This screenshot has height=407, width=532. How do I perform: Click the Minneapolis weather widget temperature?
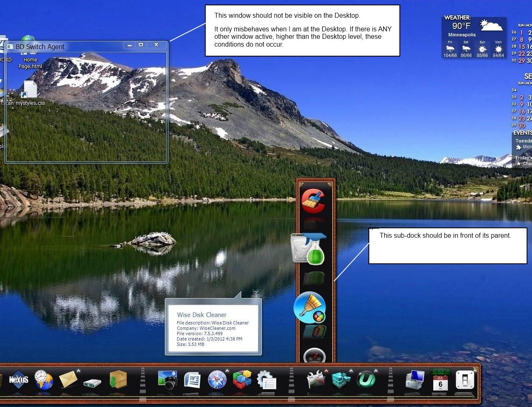(x=461, y=26)
